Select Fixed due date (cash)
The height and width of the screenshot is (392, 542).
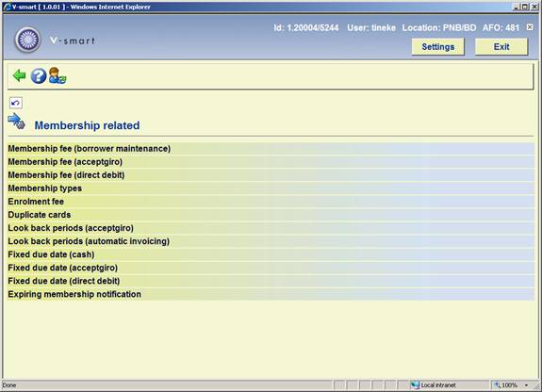pos(271,254)
